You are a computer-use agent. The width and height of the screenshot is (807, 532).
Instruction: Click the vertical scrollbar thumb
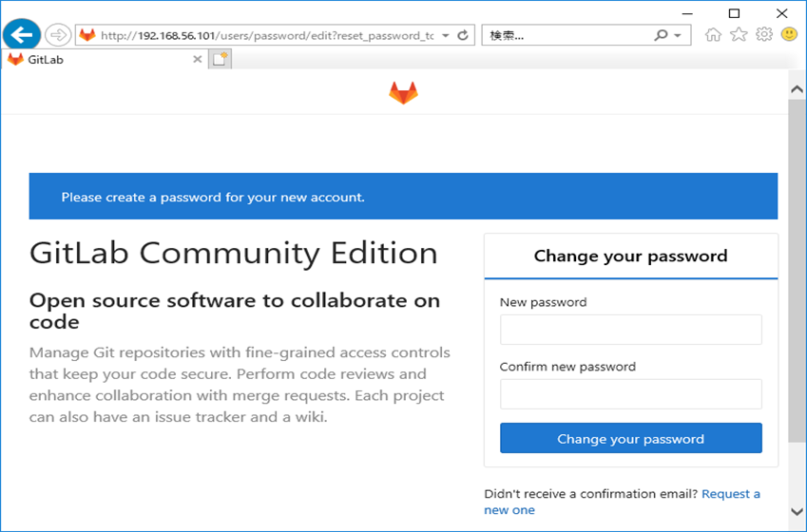pyautogui.click(x=797, y=271)
